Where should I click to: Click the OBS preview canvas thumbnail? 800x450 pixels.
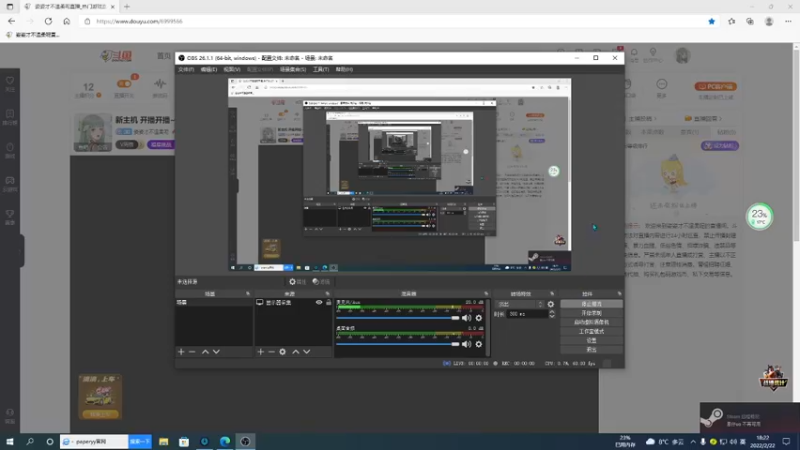pyautogui.click(x=399, y=174)
